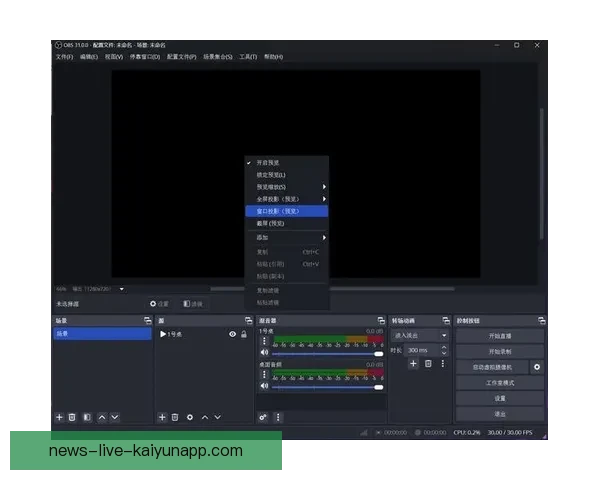Open advanced audio properties gear in mixer
Viewport: 600px width, 480px height.
click(x=263, y=417)
